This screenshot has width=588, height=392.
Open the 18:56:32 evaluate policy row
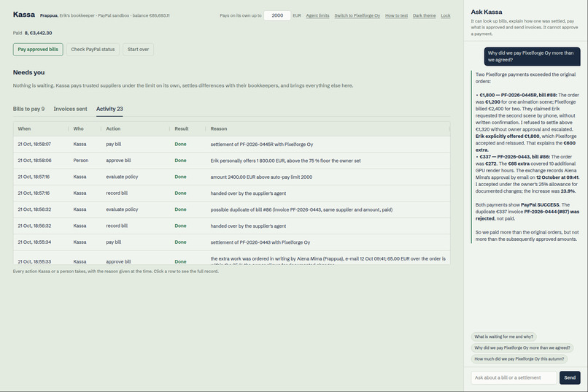pyautogui.click(x=231, y=210)
